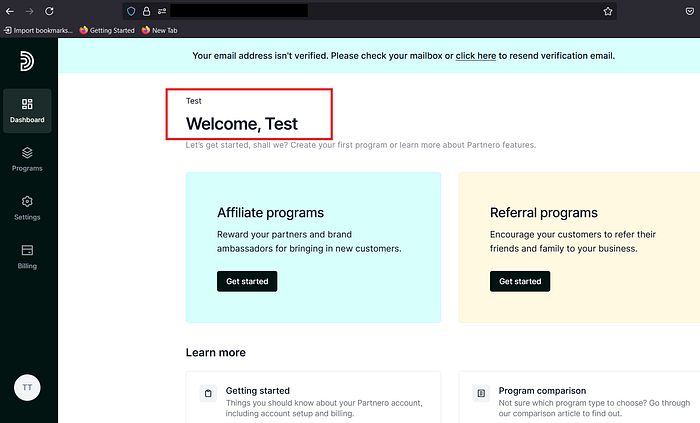
Task: Open Settings in the sidebar
Action: [27, 208]
